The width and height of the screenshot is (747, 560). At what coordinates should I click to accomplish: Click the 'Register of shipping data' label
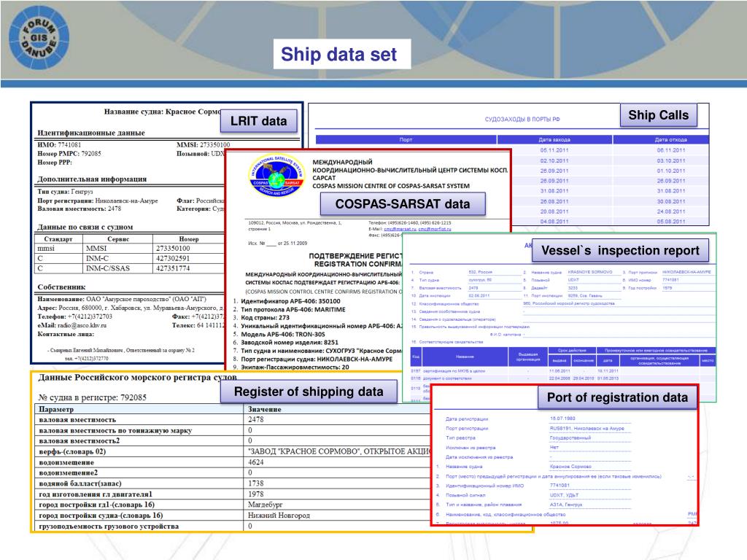click(309, 392)
